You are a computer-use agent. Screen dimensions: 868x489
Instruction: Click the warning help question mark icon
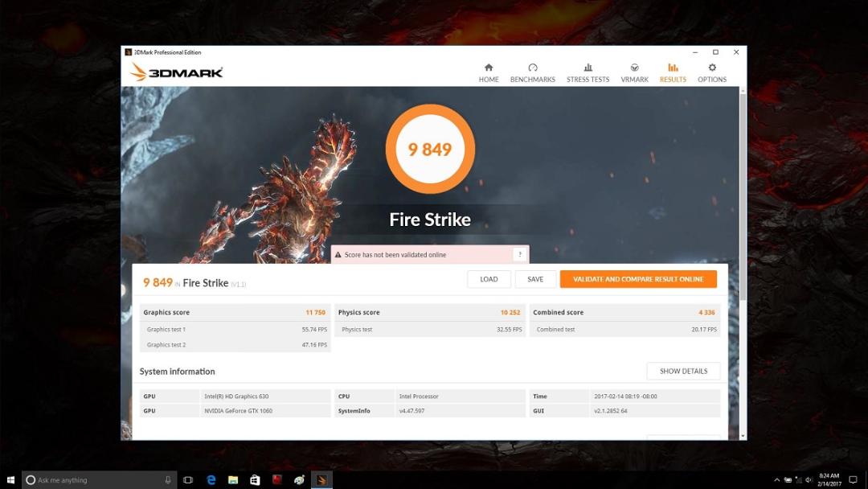(520, 254)
